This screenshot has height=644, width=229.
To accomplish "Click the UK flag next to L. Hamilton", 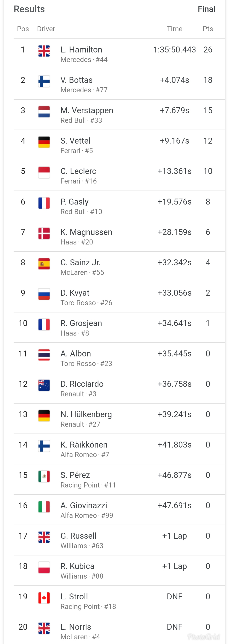I will pyautogui.click(x=44, y=51).
